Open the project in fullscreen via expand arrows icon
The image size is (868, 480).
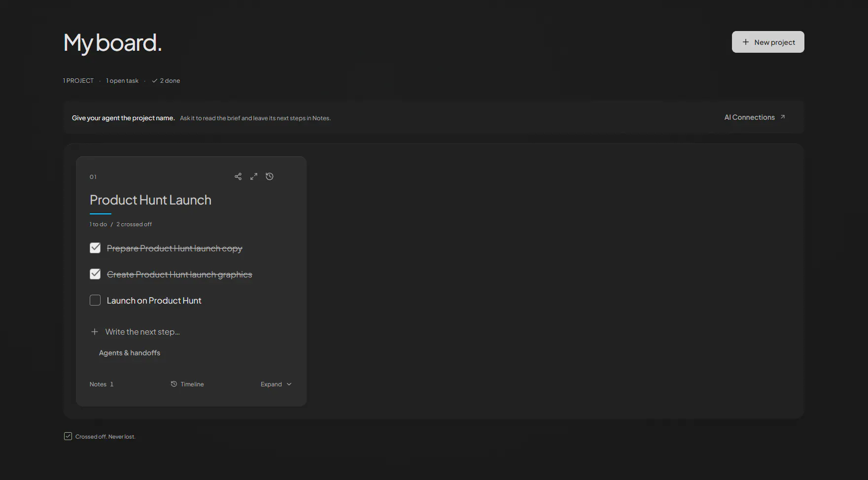tap(254, 176)
